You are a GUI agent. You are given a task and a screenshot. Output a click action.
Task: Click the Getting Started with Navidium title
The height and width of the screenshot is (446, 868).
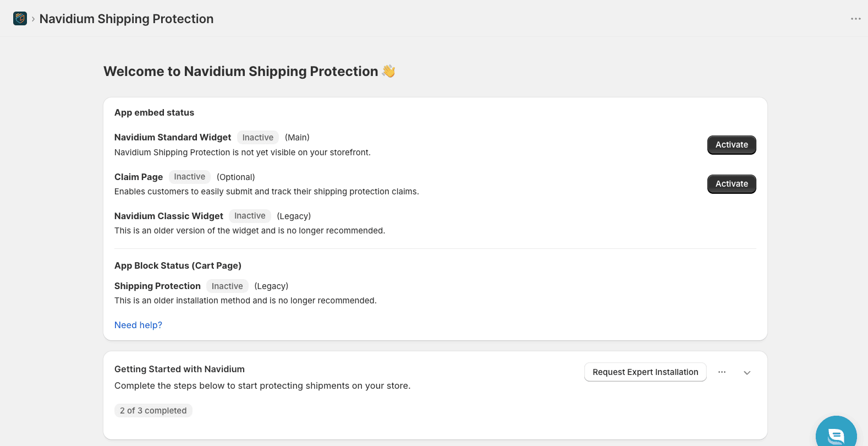[x=179, y=369]
